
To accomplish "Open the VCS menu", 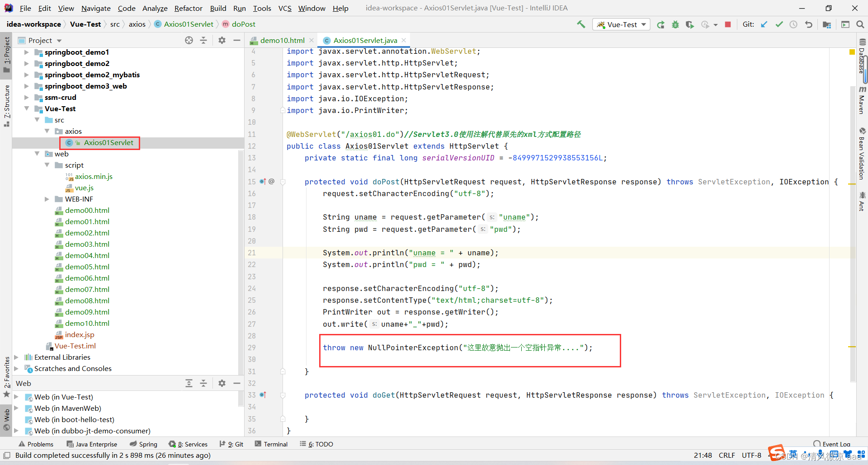I will 285,8.
